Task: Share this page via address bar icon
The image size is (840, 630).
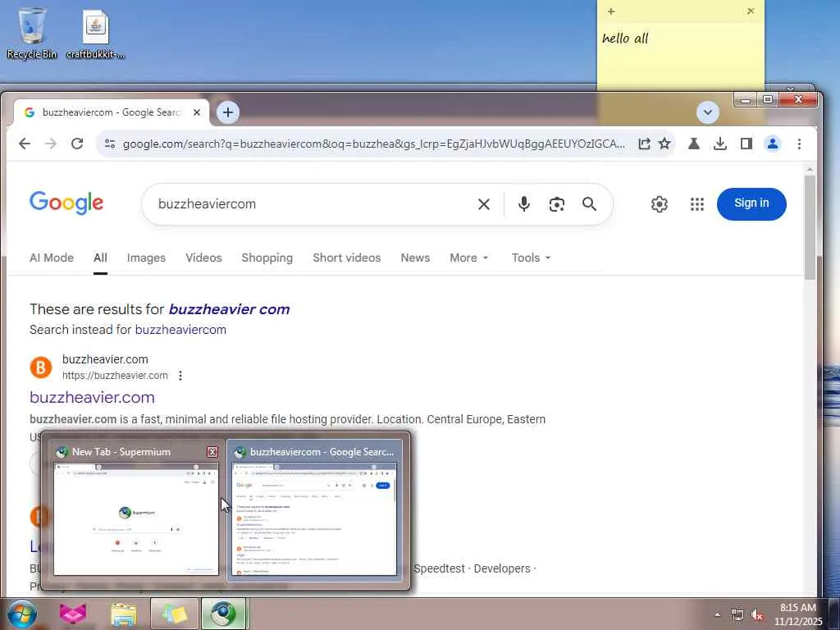Action: coord(644,144)
